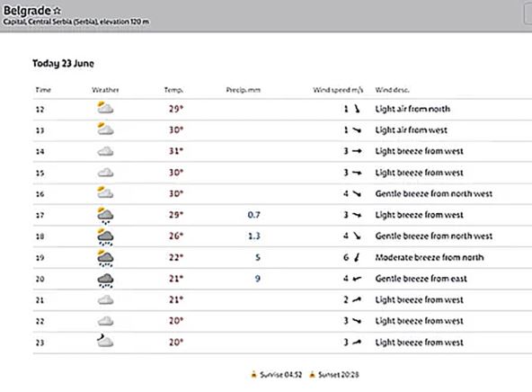Viewport: 532px width, 392px height.
Task: Click the favorite star next to Belgrade
Action: click(57, 11)
